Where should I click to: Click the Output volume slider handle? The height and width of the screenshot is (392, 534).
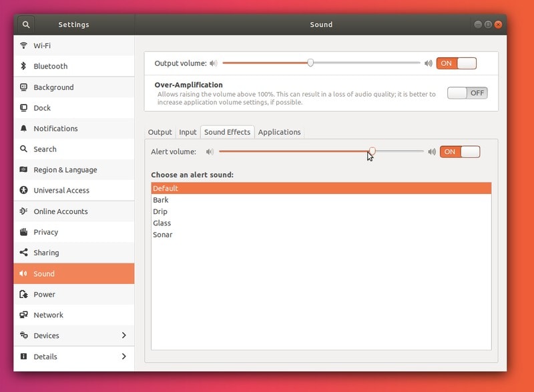coord(310,63)
